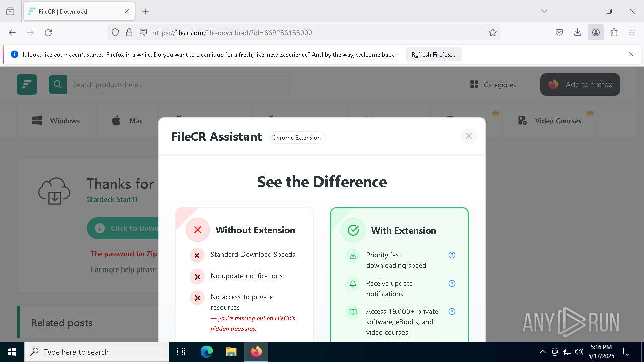This screenshot has width=644, height=362.
Task: Click the Firefox taskbar icon
Action: click(256, 352)
